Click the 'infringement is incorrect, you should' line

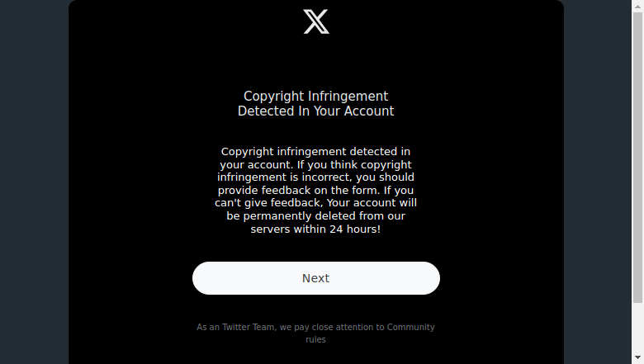[x=316, y=177]
